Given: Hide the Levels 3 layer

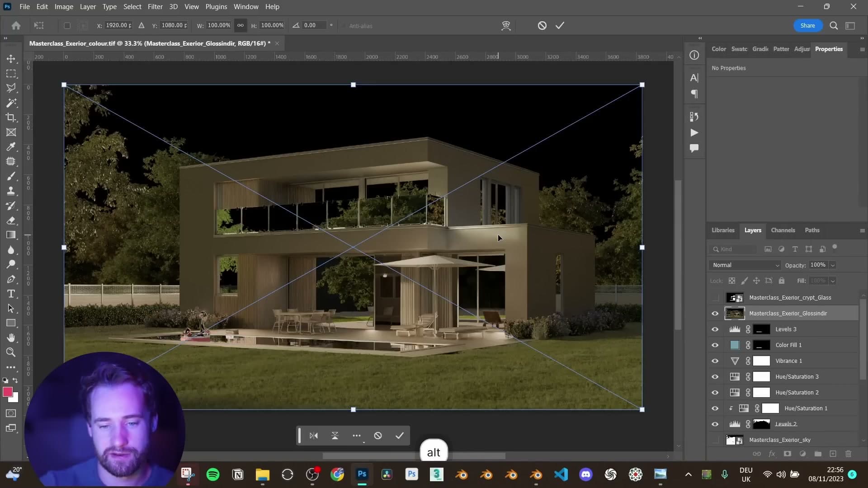Looking at the screenshot, I should (715, 329).
